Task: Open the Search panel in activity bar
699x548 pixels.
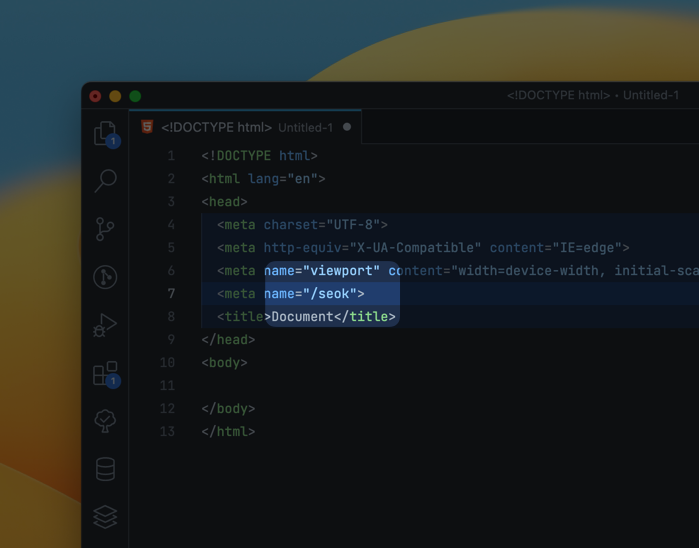Action: (105, 180)
